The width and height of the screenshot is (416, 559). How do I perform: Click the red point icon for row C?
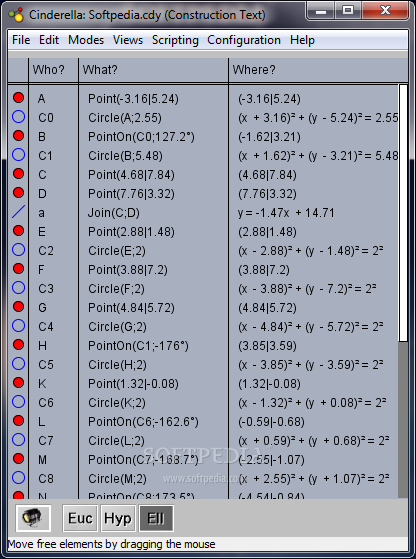[x=19, y=174]
